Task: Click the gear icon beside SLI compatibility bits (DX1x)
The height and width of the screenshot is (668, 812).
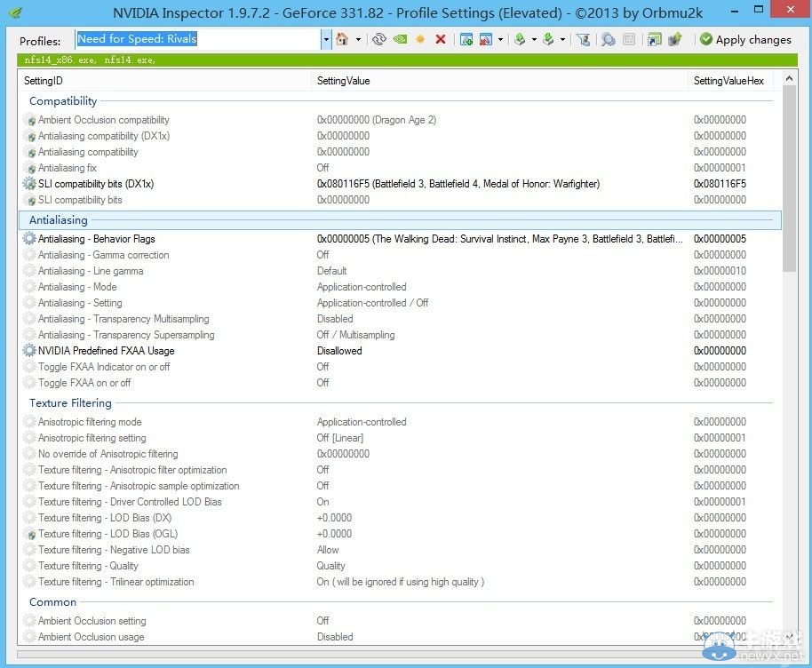Action: coord(29,184)
